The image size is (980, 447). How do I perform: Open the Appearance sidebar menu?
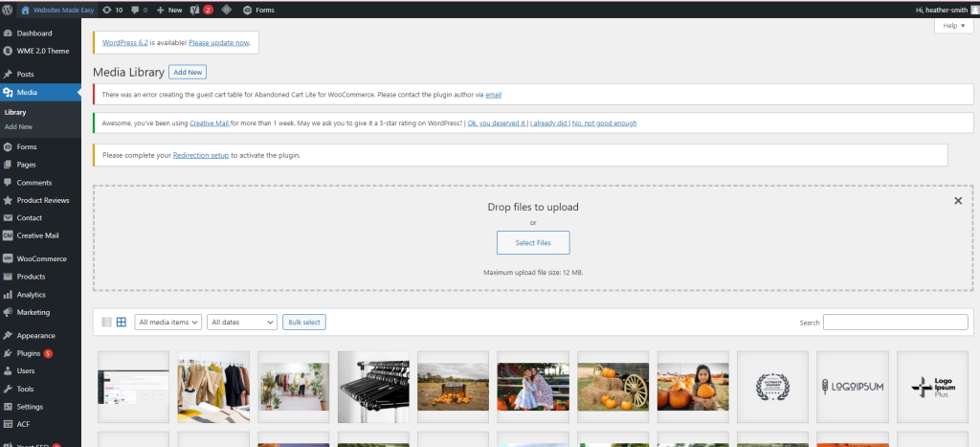pyautogui.click(x=35, y=336)
